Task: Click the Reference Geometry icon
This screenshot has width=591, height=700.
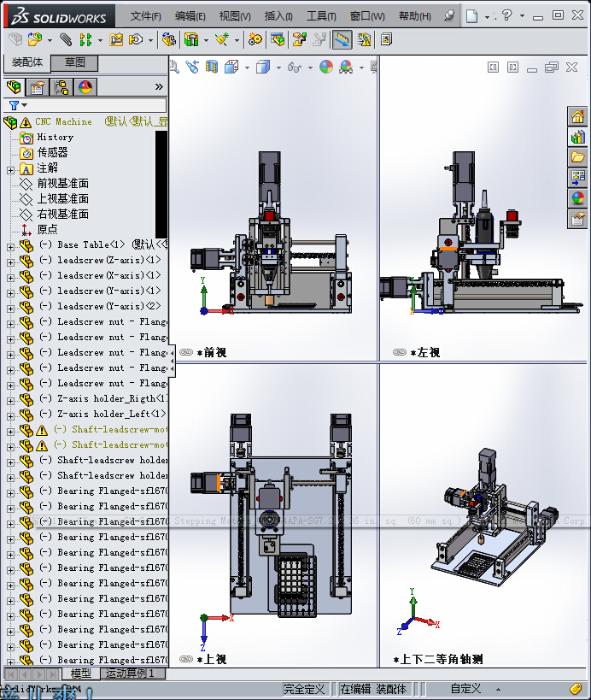Action: click(x=222, y=39)
